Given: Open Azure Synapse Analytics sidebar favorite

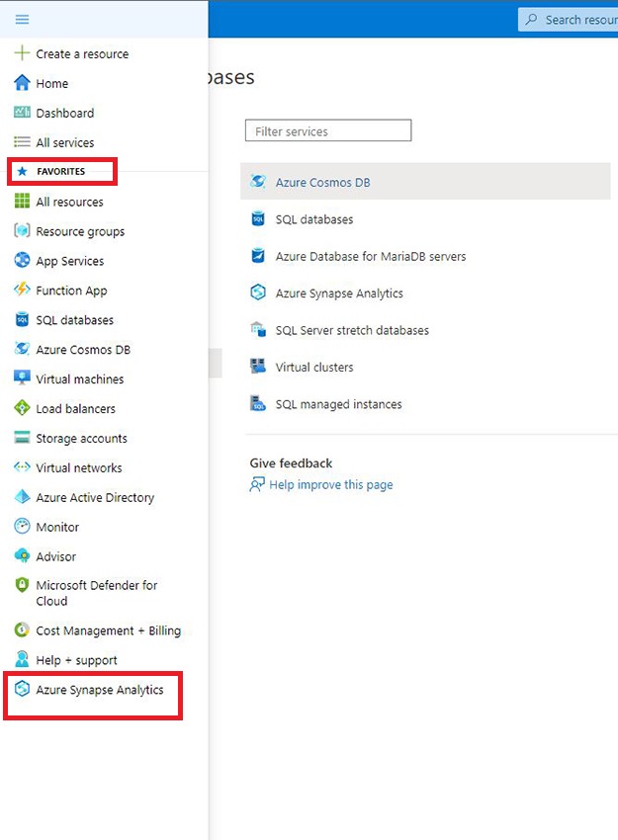Looking at the screenshot, I should (99, 690).
